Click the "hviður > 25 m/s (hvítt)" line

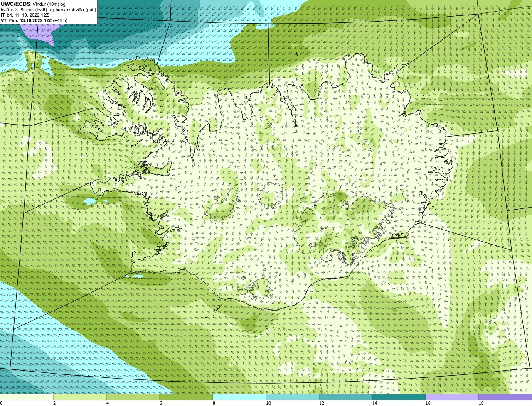pos(24,10)
